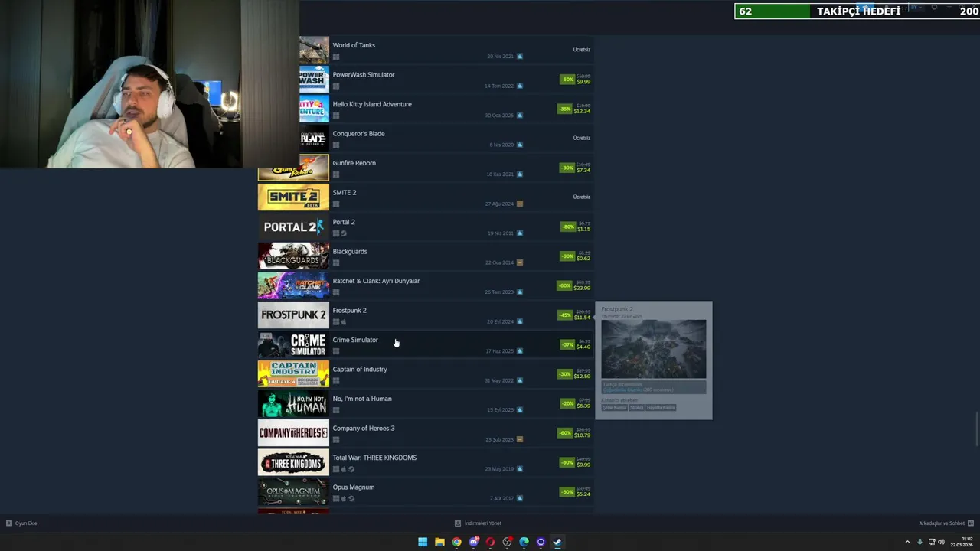Click the mixed review icon for Blackguards
This screenshot has height=551, width=980.
click(520, 262)
